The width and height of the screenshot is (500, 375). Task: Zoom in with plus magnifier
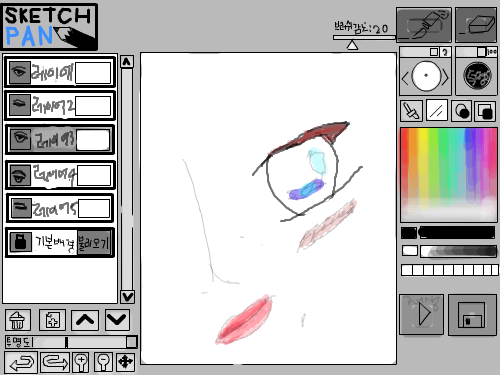pos(81,362)
